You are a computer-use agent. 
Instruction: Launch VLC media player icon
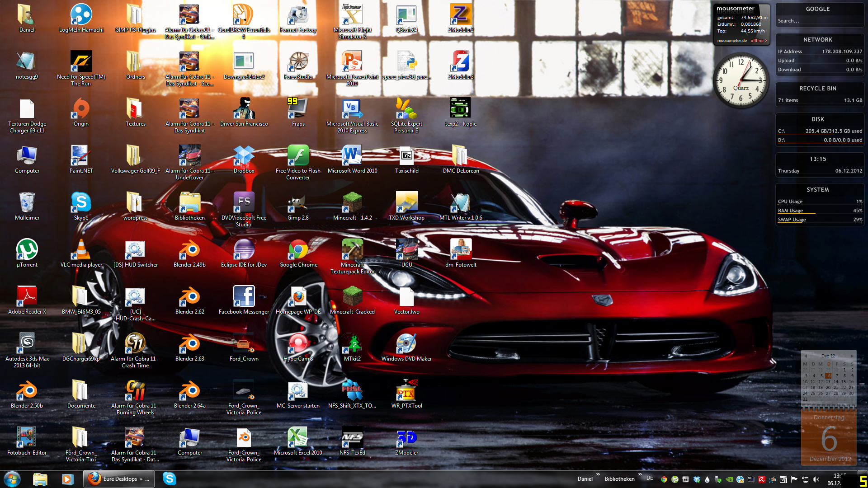(x=81, y=253)
